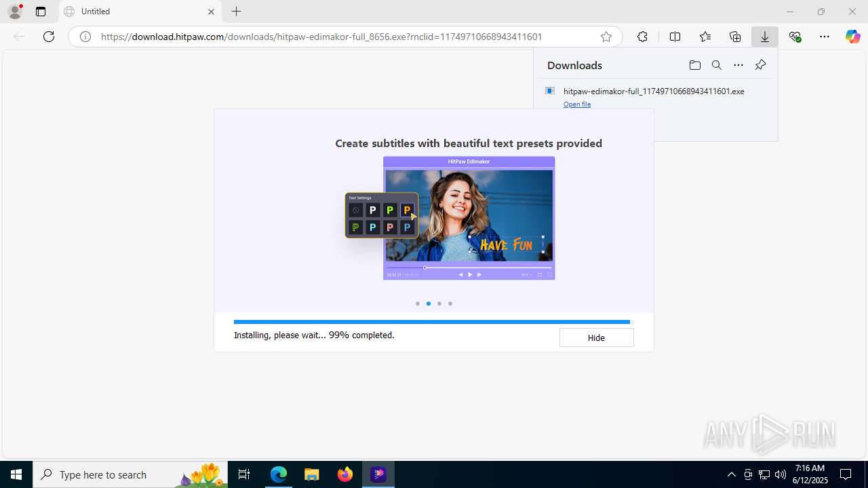Open the Extensions puzzle icon
The image size is (868, 488).
642,37
